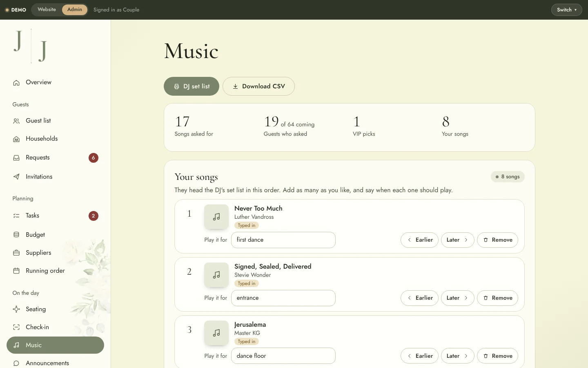Click the '8 songs' count pill
The width and height of the screenshot is (588, 368).
coord(508,177)
